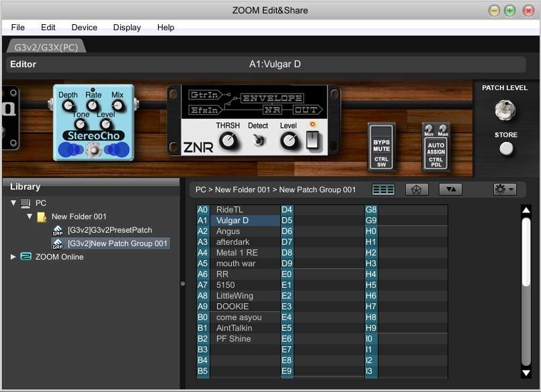Open the gear settings dropdown
Image resolution: width=541 pixels, height=392 pixels.
coord(505,189)
